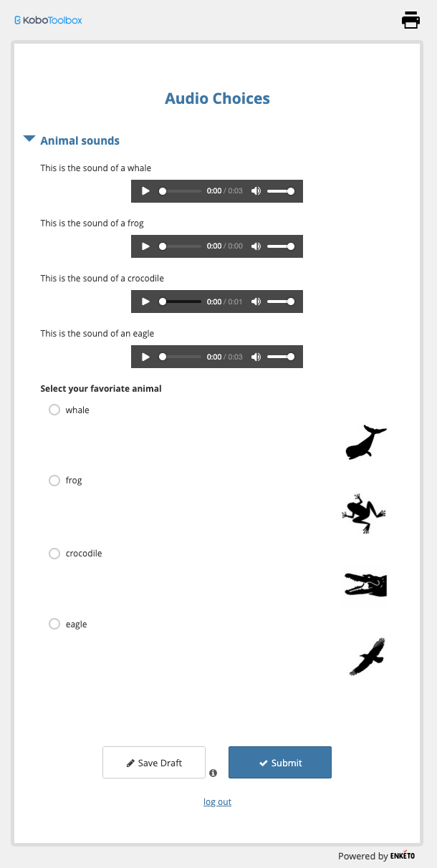Click the info icon beside Save Draft
The image size is (437, 868).
213,773
